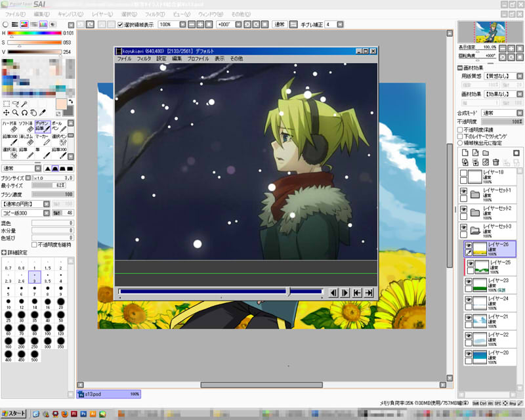Hide レイヤー25 with its eye icon
The height and width of the screenshot is (420, 525).
pyautogui.click(x=471, y=264)
